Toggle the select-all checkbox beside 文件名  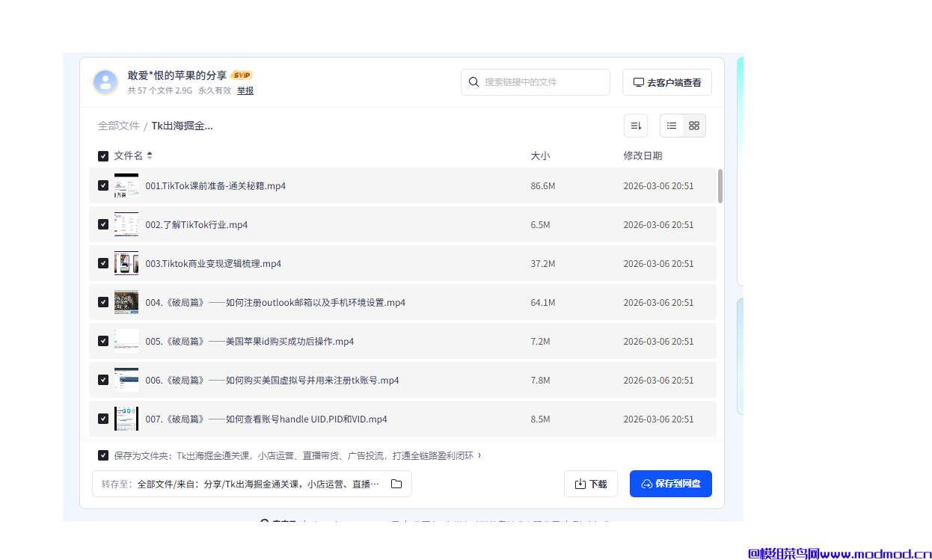[x=103, y=156]
